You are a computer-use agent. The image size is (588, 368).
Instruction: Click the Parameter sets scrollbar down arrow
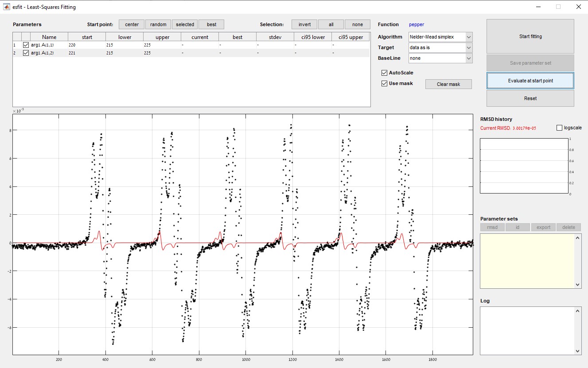click(x=577, y=284)
